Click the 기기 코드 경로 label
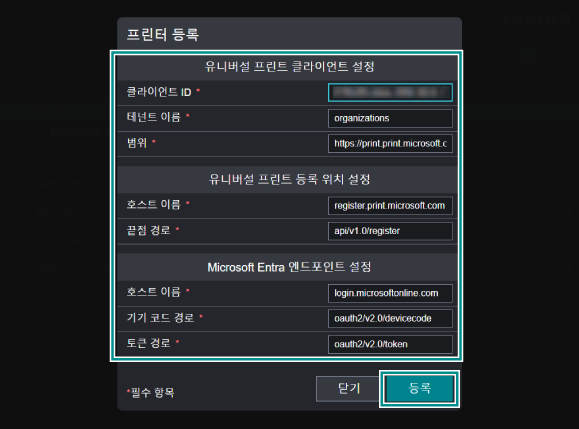Viewport: 579px width, 429px height. click(x=160, y=318)
